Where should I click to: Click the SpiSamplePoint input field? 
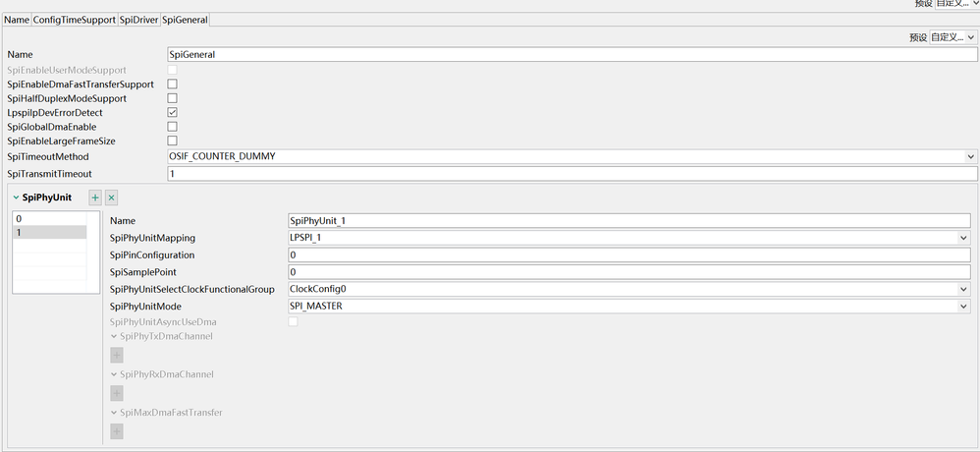click(x=628, y=272)
